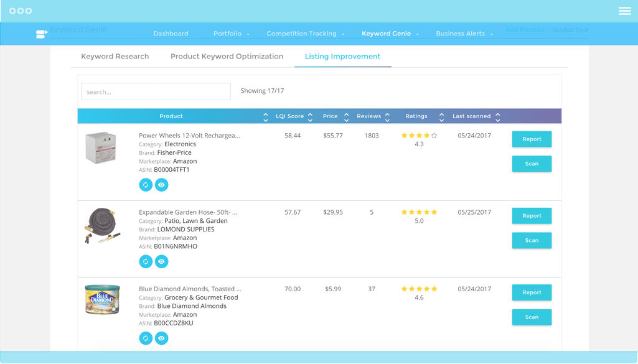Sort table by Last scanned arrows
The width and height of the screenshot is (638, 364).
(x=497, y=117)
